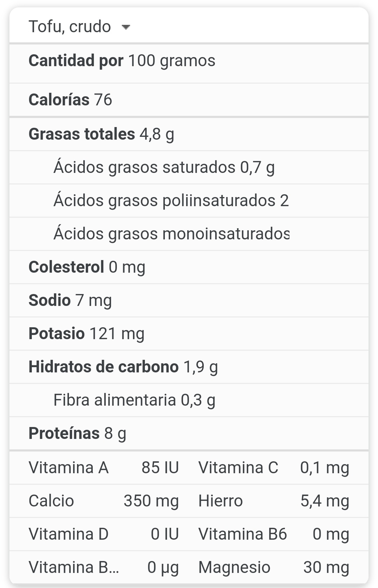Click the Potasio 121 mg row
Image resolution: width=378 pixels, height=588 pixels.
189,334
